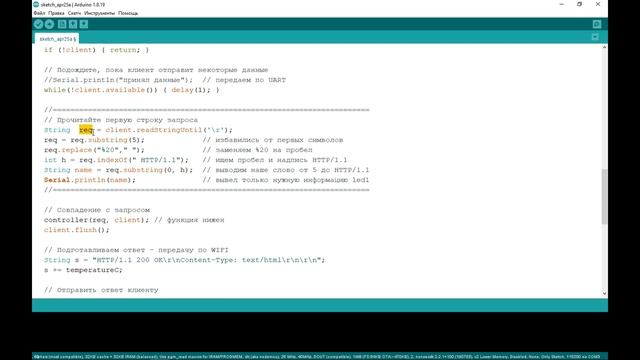640x360 pixels.
Task: Open the Помощь menu
Action: (128, 13)
